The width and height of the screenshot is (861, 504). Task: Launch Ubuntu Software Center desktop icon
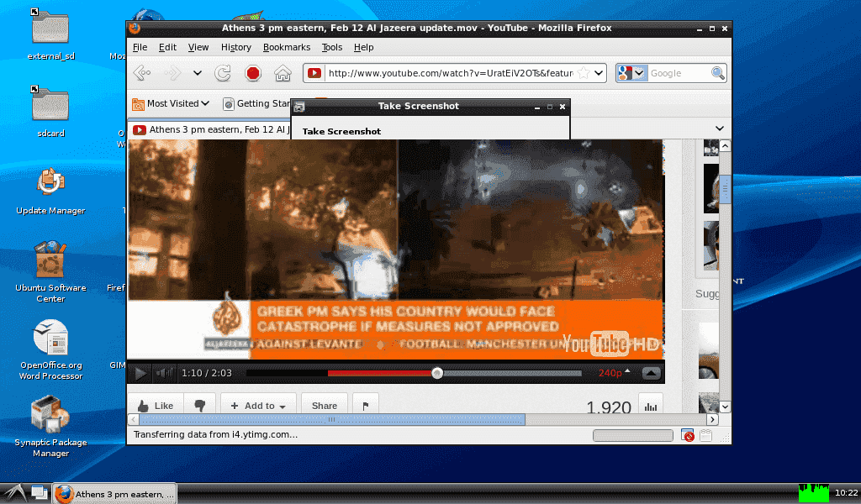[50, 271]
